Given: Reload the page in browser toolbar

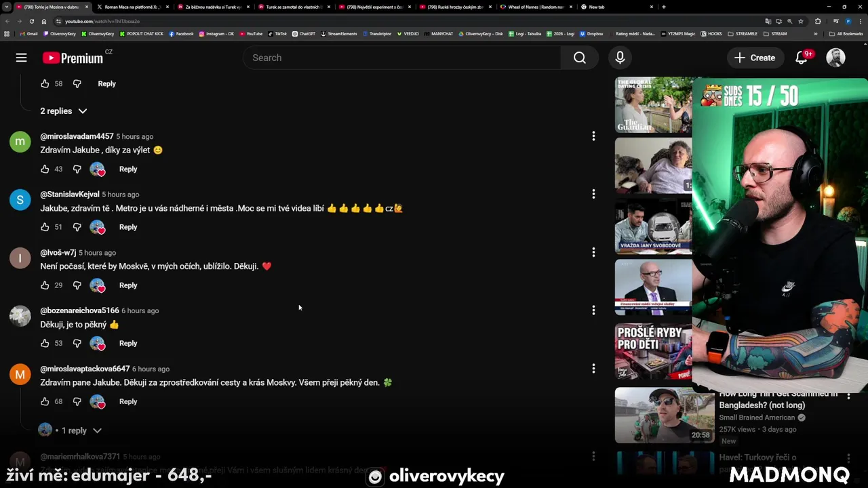Looking at the screenshot, I should click(31, 21).
